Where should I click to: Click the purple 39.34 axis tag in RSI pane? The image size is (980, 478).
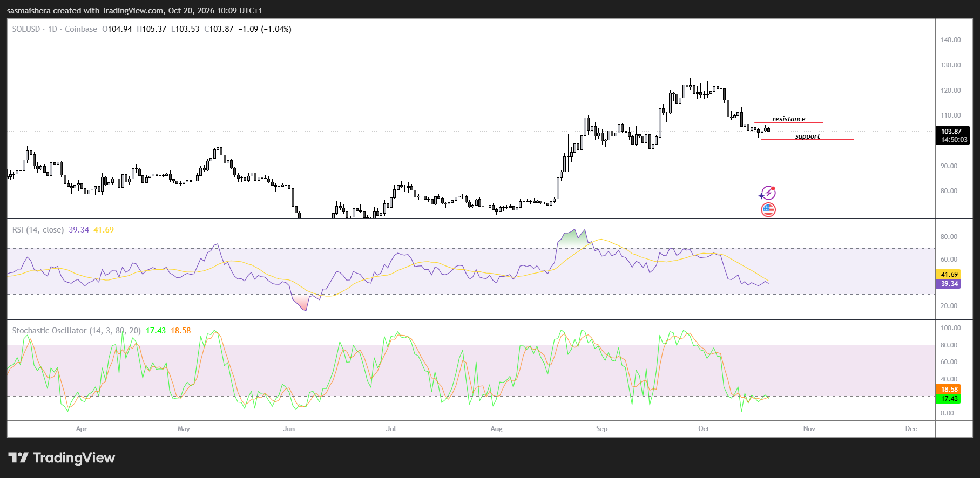pos(948,284)
